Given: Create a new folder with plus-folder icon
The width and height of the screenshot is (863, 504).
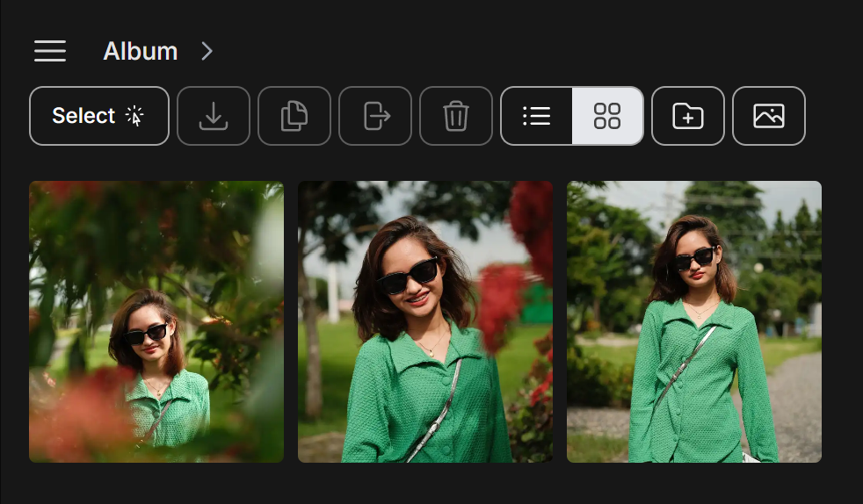Looking at the screenshot, I should pyautogui.click(x=688, y=116).
